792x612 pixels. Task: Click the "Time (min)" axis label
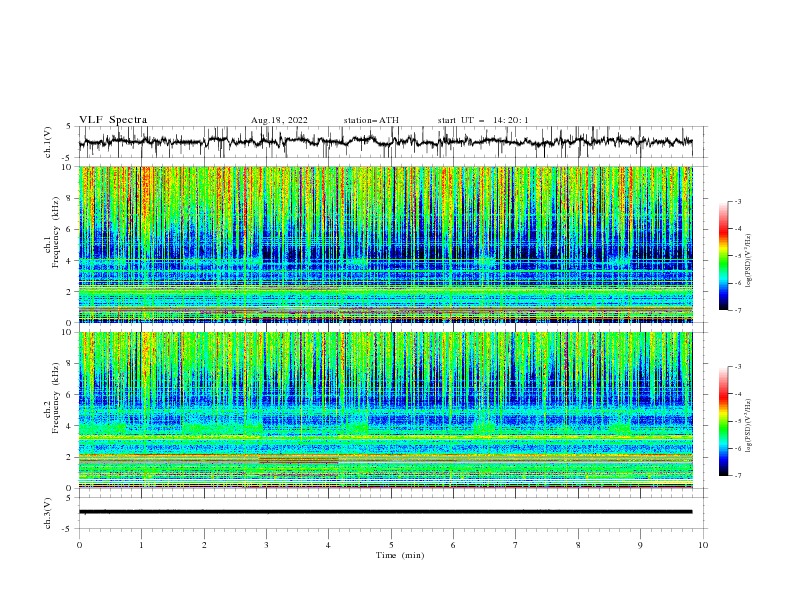pyautogui.click(x=400, y=555)
